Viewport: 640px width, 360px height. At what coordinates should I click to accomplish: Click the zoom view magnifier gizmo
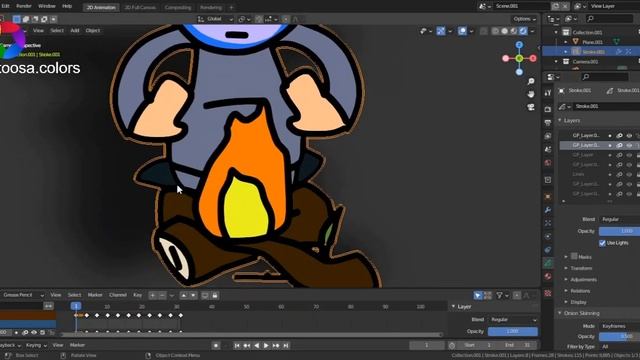pyautogui.click(x=531, y=82)
